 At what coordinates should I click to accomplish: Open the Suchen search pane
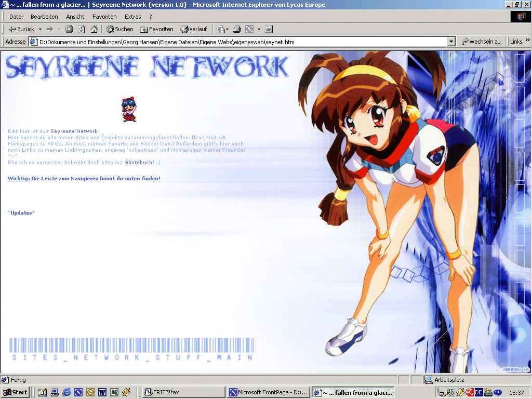tap(119, 29)
